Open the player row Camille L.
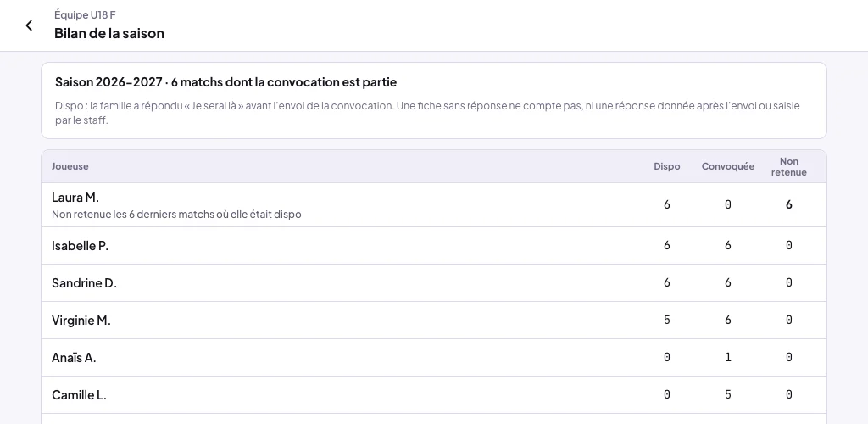 434,395
